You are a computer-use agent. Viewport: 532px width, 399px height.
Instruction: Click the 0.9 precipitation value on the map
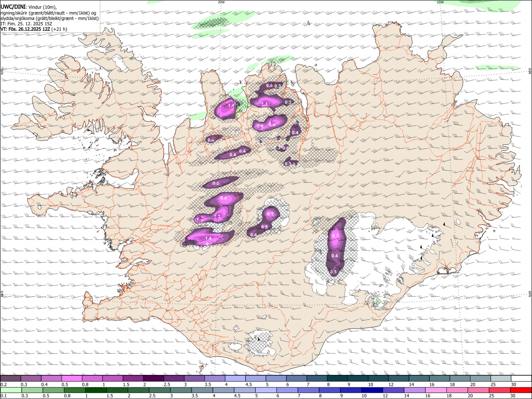point(272,124)
